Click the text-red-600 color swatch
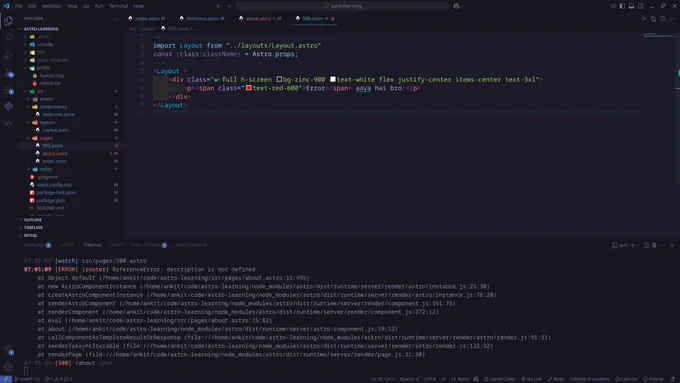 (x=248, y=88)
